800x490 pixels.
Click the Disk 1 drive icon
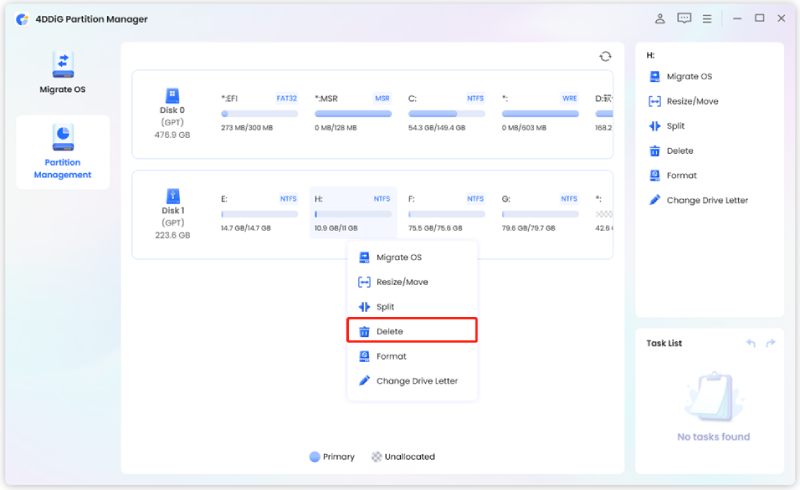(x=172, y=196)
